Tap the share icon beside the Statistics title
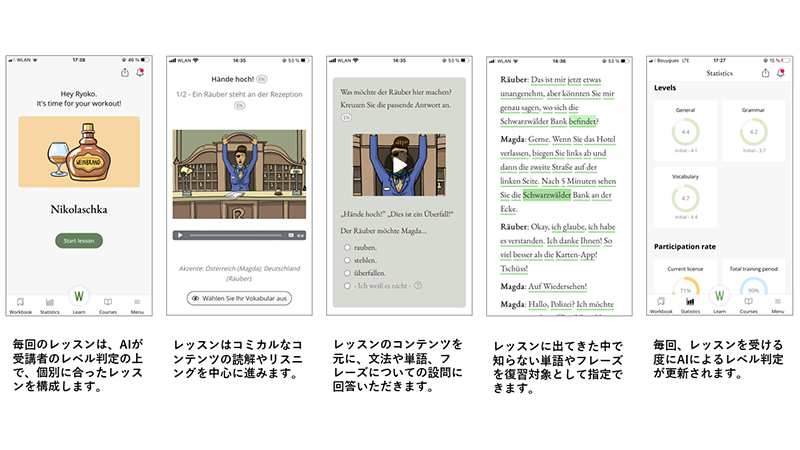The height and width of the screenshot is (450, 800). (x=765, y=72)
